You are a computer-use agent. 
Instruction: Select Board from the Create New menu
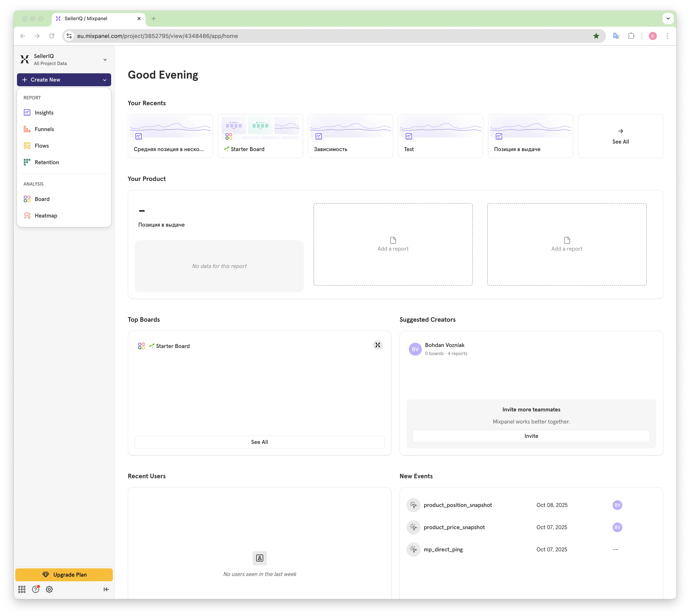(64, 199)
